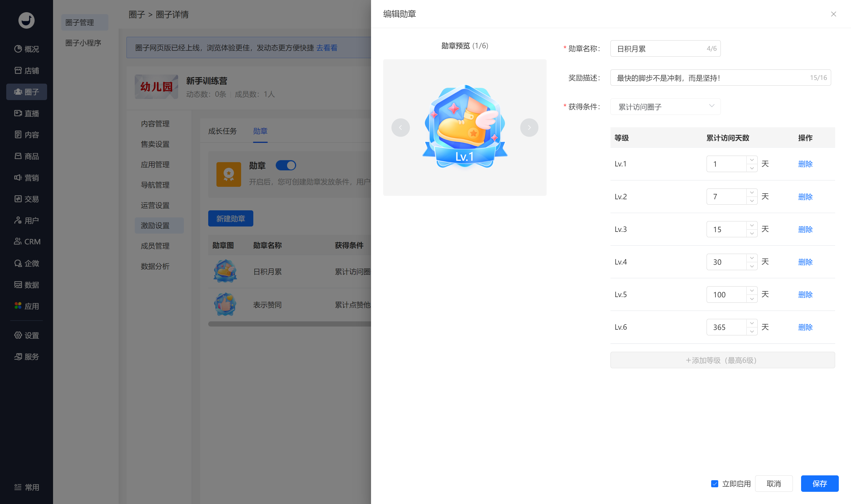Image resolution: width=851 pixels, height=504 pixels.
Task: Open the 设置 settings gear icon
Action: 18,335
